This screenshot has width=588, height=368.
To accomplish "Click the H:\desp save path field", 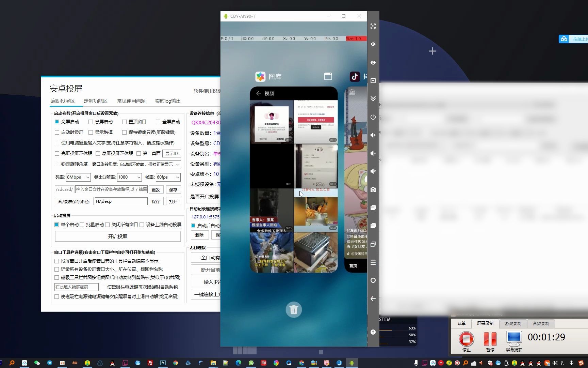I will tap(121, 201).
